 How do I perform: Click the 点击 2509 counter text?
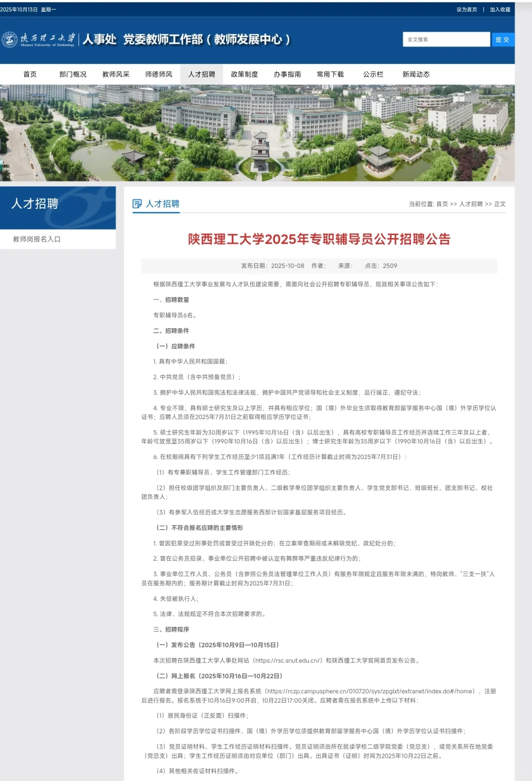[x=381, y=266]
